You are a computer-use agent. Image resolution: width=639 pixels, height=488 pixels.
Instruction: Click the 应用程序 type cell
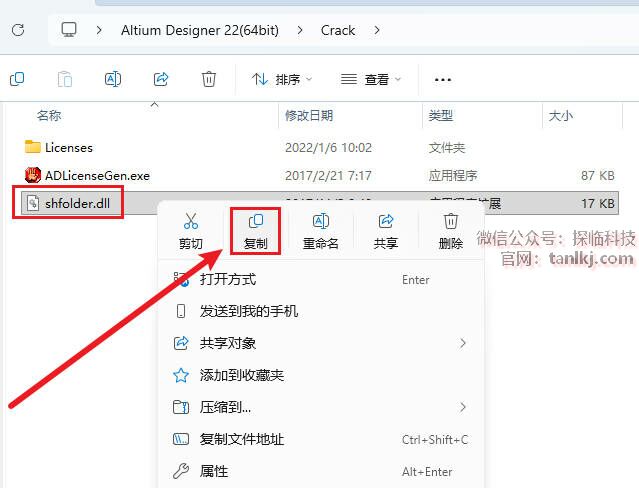[x=453, y=176]
